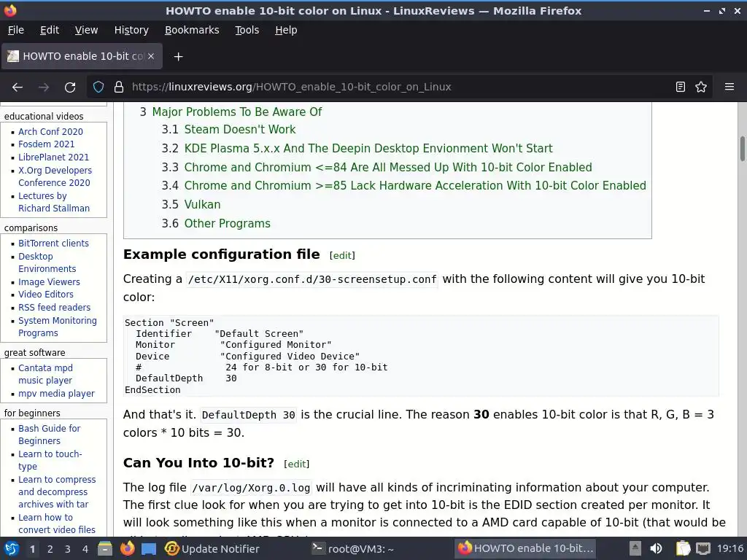Go back with the browser back arrow
Screen dimensions: 747x560
(x=18, y=87)
